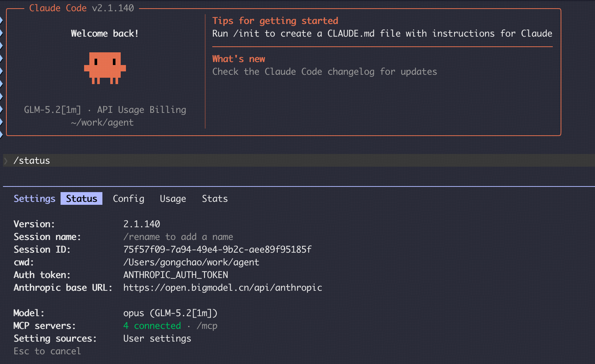Image resolution: width=595 pixels, height=364 pixels.
Task: Click the ~/work/agent path under mascot
Action: pos(102,122)
